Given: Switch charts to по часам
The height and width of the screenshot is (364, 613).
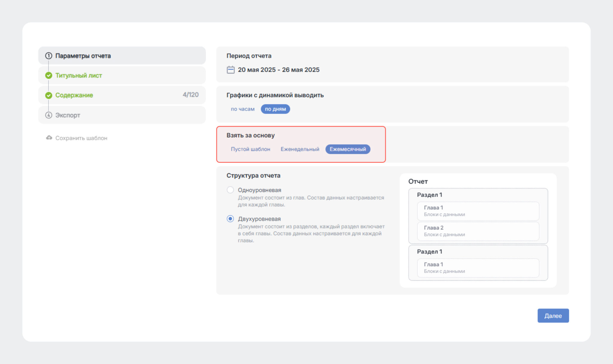Looking at the screenshot, I should coord(242,109).
